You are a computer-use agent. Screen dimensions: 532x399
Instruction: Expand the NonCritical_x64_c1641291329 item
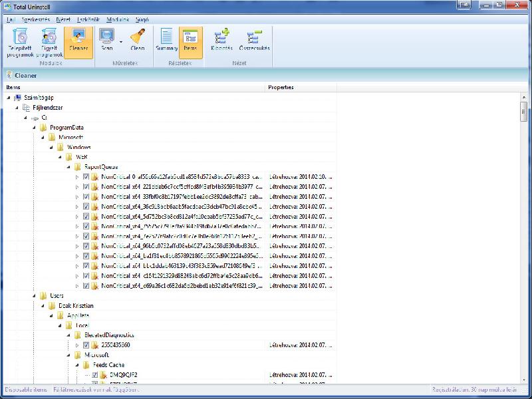pyautogui.click(x=77, y=276)
